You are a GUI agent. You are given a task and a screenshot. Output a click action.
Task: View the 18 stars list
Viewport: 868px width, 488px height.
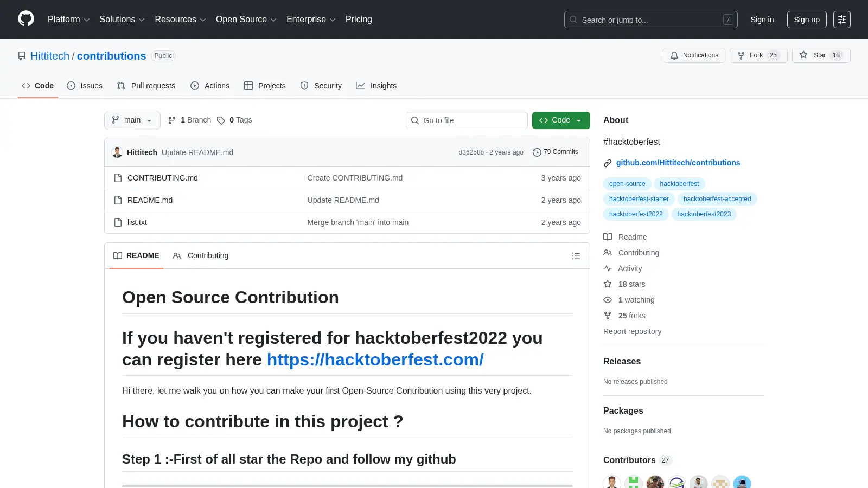pyautogui.click(x=624, y=284)
